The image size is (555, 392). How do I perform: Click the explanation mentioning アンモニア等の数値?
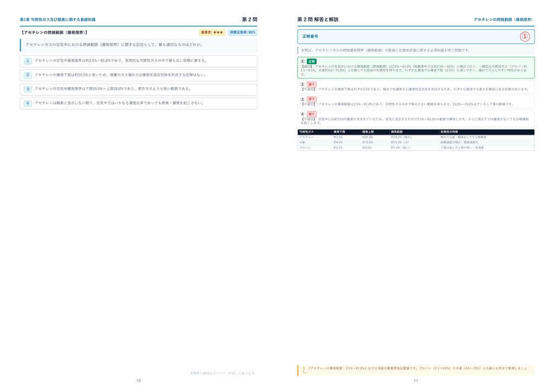[406, 104]
